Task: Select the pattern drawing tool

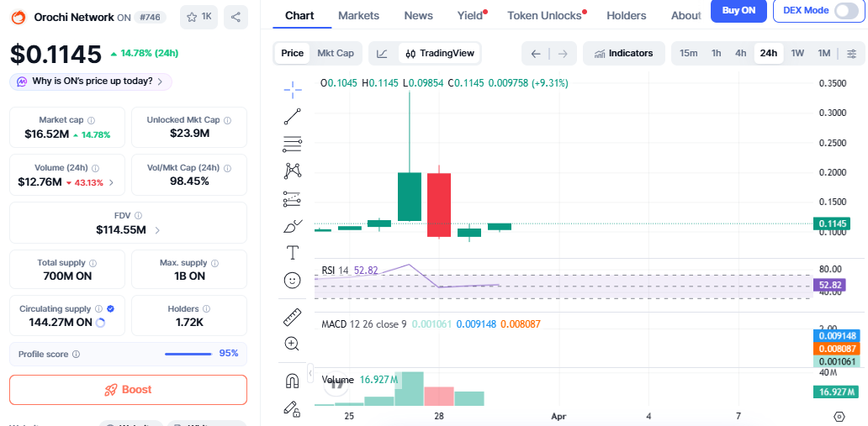Action: 293,171
